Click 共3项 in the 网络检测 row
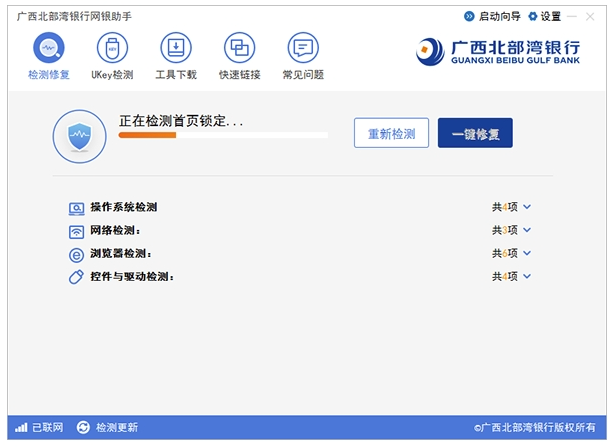Image resolution: width=614 pixels, height=447 pixels. 505,230
